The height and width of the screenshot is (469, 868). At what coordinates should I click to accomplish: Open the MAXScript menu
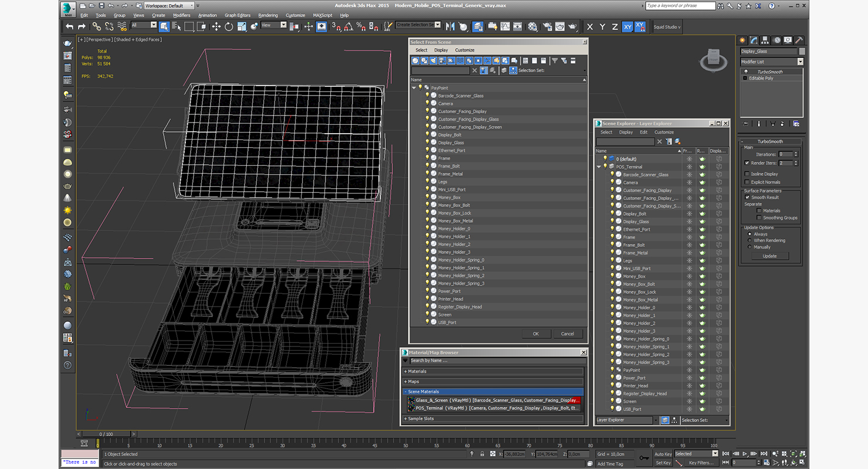(x=323, y=15)
